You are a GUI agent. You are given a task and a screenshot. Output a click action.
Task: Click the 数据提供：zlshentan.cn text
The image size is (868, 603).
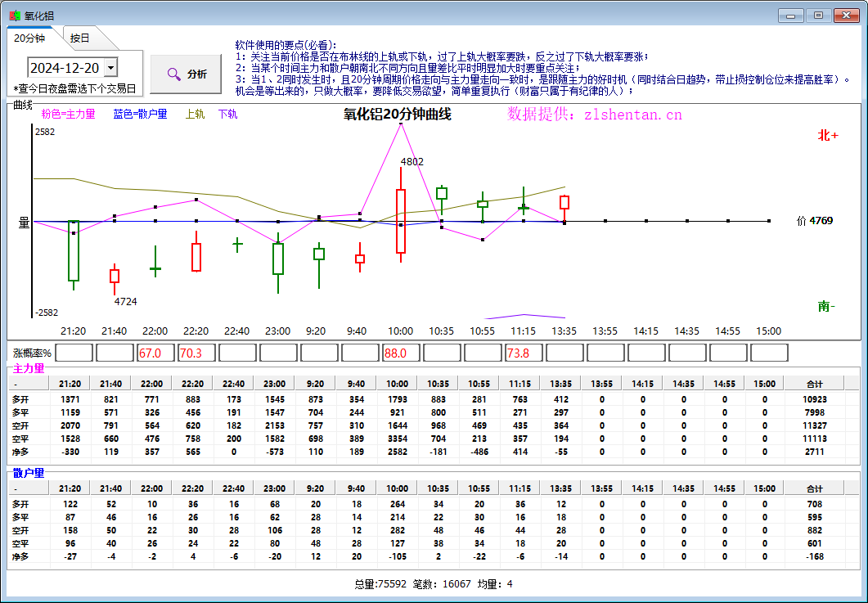[x=595, y=115]
